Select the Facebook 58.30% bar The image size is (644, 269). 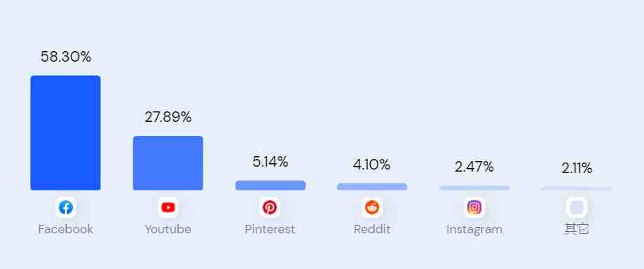pyautogui.click(x=65, y=132)
